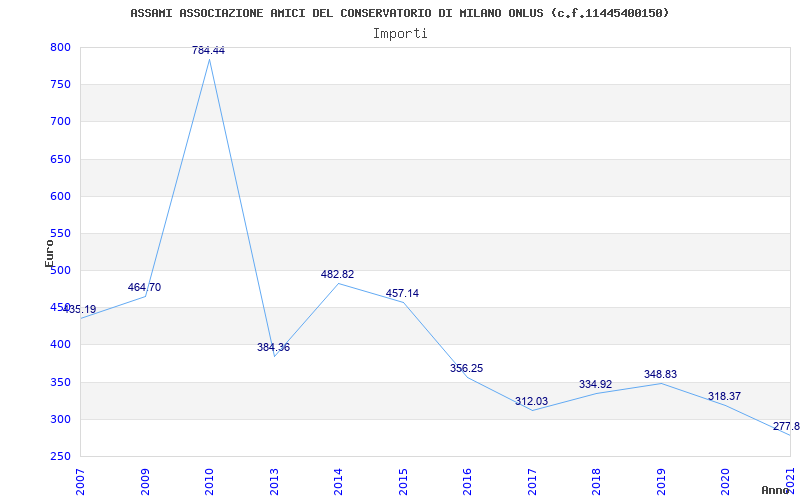Screen dimensions: 800x500
Task: Click the 400 y-axis tick label
Action: tap(60, 345)
